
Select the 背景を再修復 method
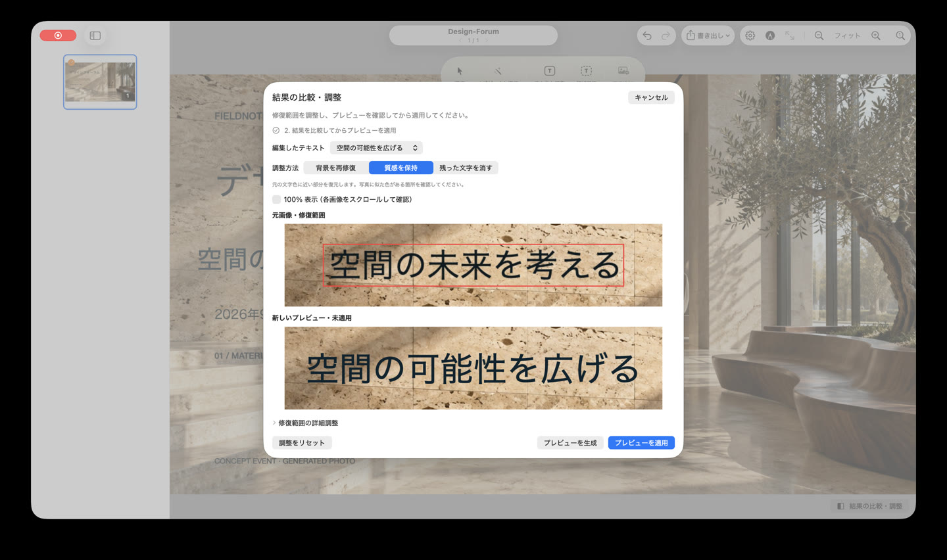[x=336, y=168]
